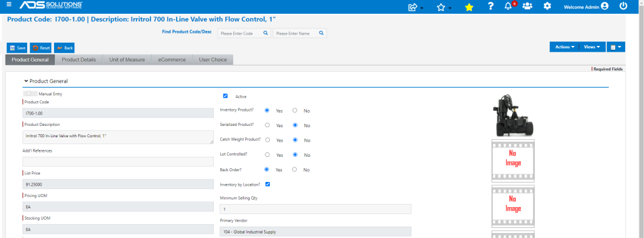Click the first No Image placeholder
Image resolution: width=644 pixels, height=238 pixels.
tap(513, 161)
